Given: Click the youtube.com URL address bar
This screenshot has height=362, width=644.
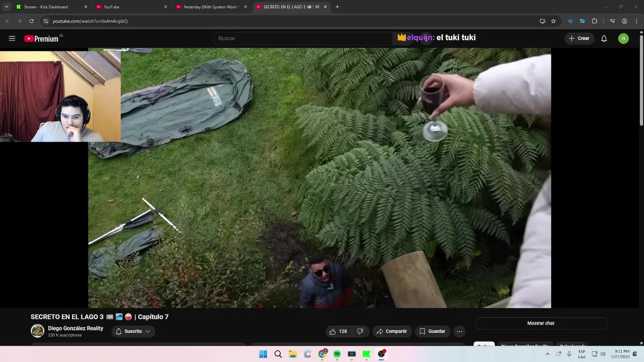Looking at the screenshot, I should coord(90,21).
